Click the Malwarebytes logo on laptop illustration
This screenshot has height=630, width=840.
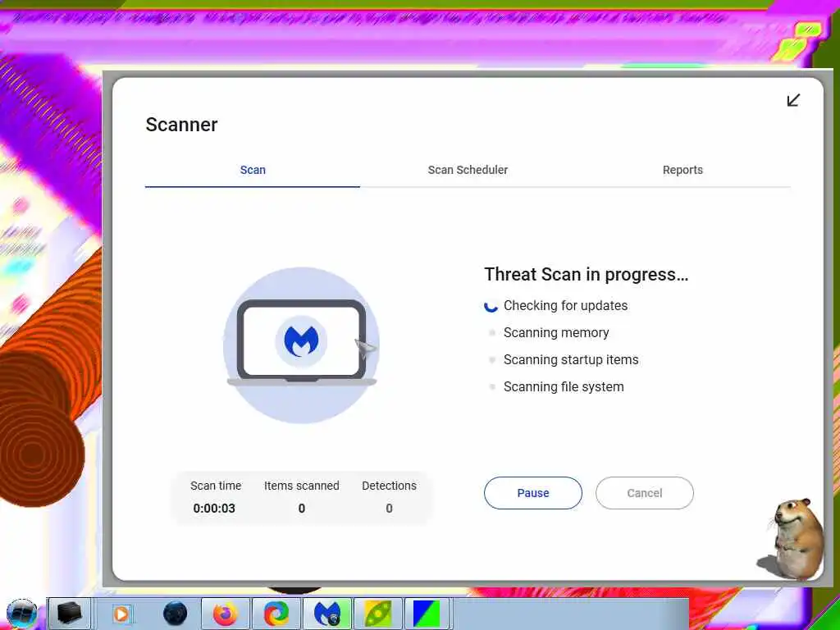tap(301, 341)
